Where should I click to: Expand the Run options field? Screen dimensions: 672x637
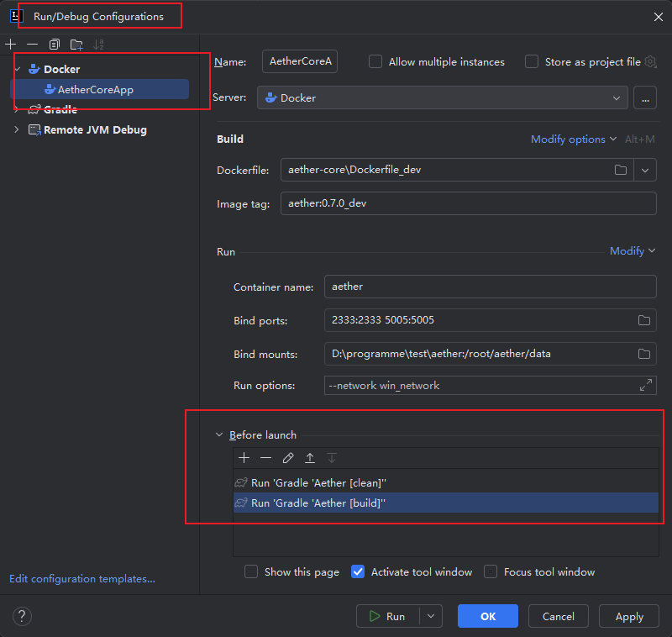click(646, 385)
